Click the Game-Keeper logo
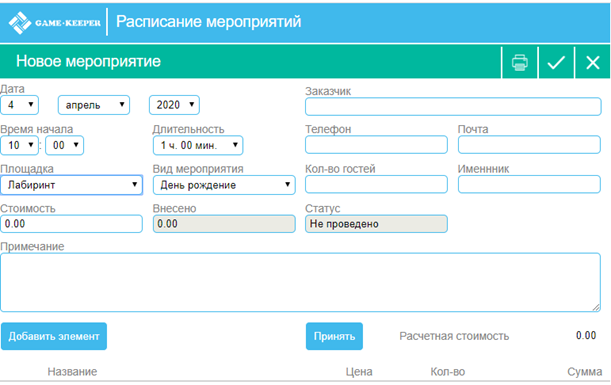 (x=55, y=22)
